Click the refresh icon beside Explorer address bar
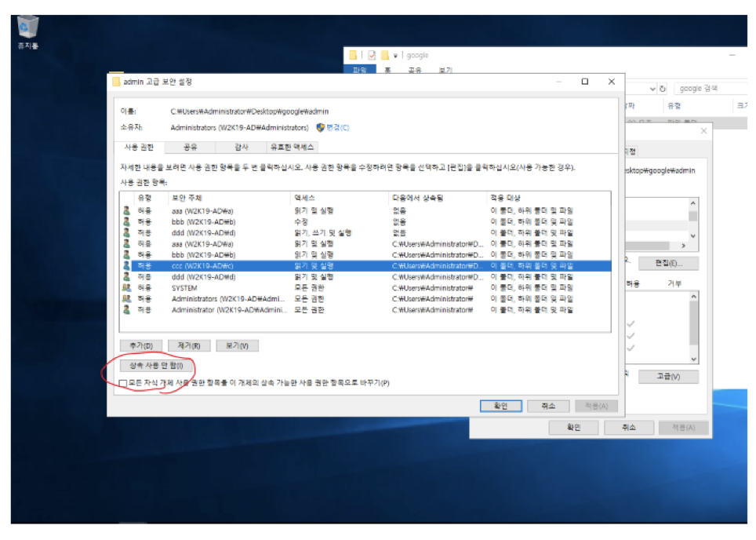Screen dimensions: 756x540 (x=663, y=89)
